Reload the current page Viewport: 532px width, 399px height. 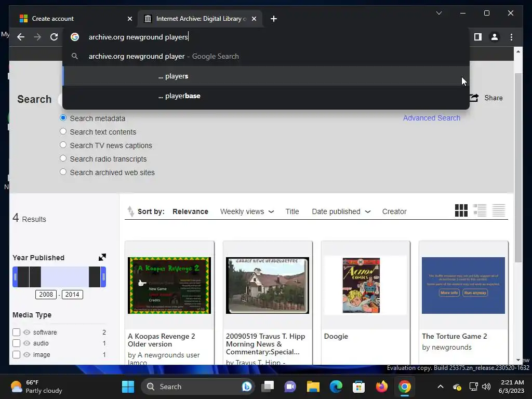54,37
